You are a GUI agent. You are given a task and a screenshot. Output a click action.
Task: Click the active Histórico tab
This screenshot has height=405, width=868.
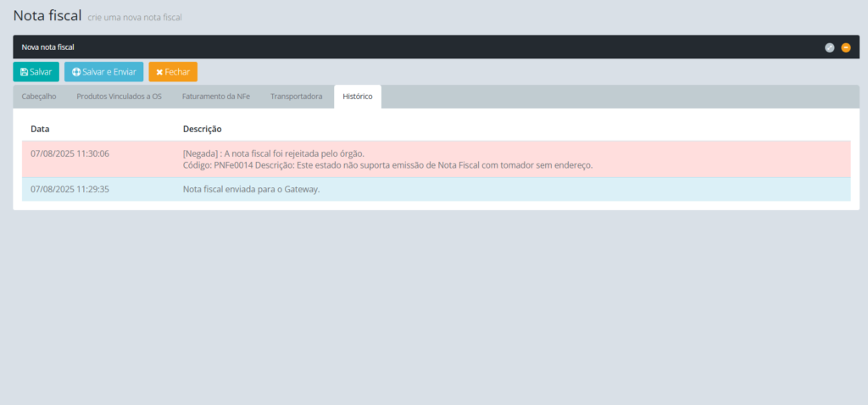tap(357, 97)
